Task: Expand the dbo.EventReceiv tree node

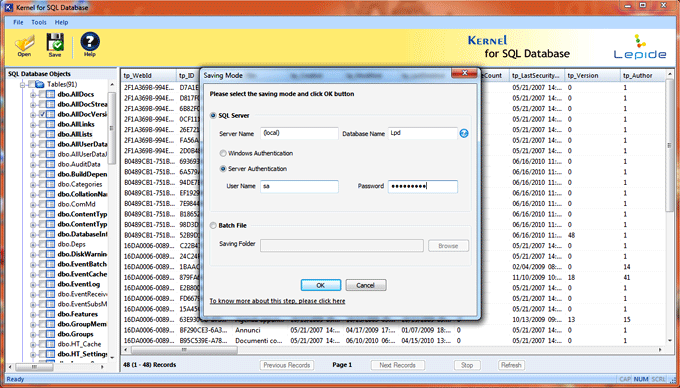Action: (x=33, y=294)
